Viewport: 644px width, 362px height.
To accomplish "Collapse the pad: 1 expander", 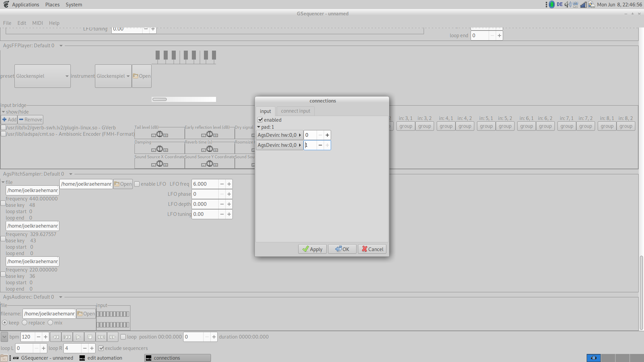I will 259,127.
